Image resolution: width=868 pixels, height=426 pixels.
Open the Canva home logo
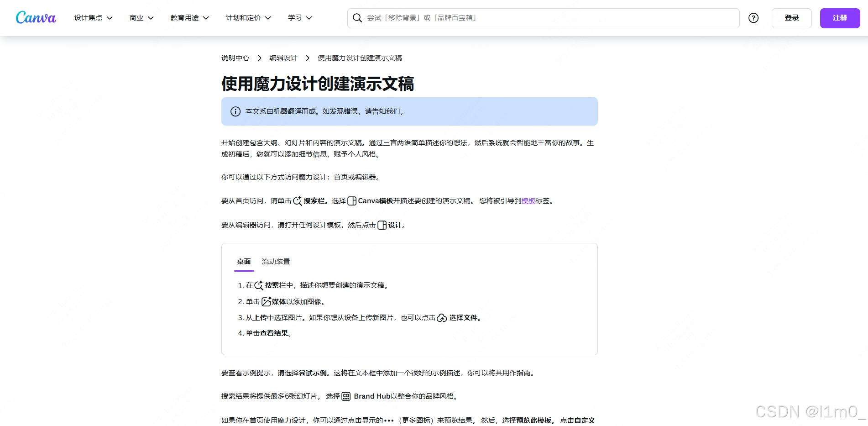tap(36, 18)
